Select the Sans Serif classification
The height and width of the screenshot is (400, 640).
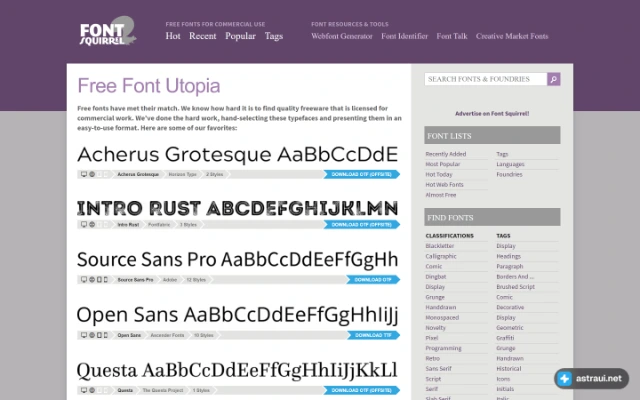coord(438,368)
